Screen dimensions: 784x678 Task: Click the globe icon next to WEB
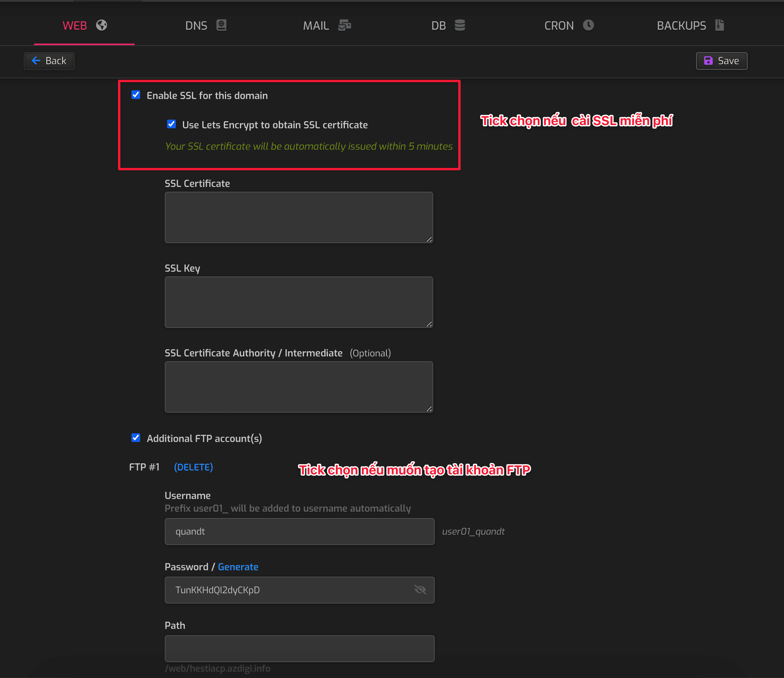pos(102,25)
